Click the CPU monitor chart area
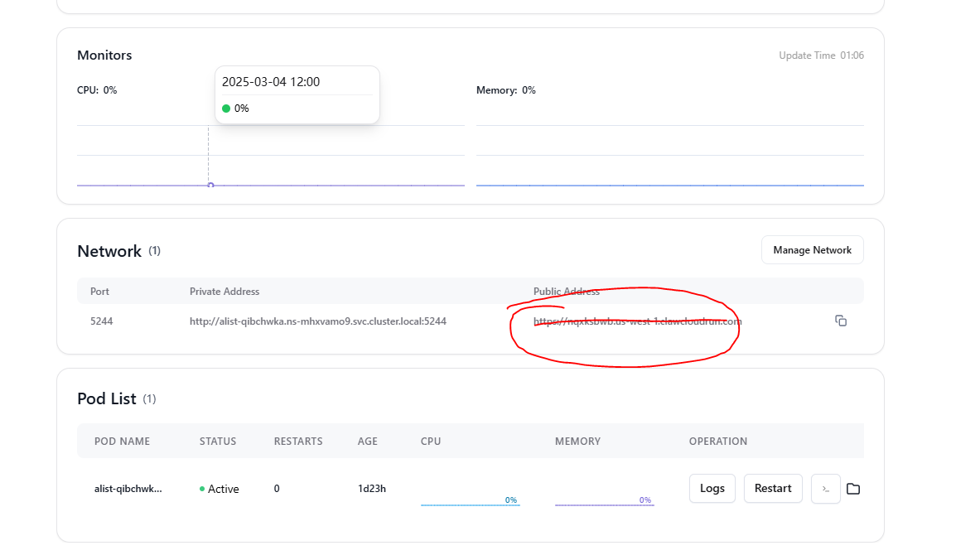Screen dimensions: 956x560 (x=331, y=157)
